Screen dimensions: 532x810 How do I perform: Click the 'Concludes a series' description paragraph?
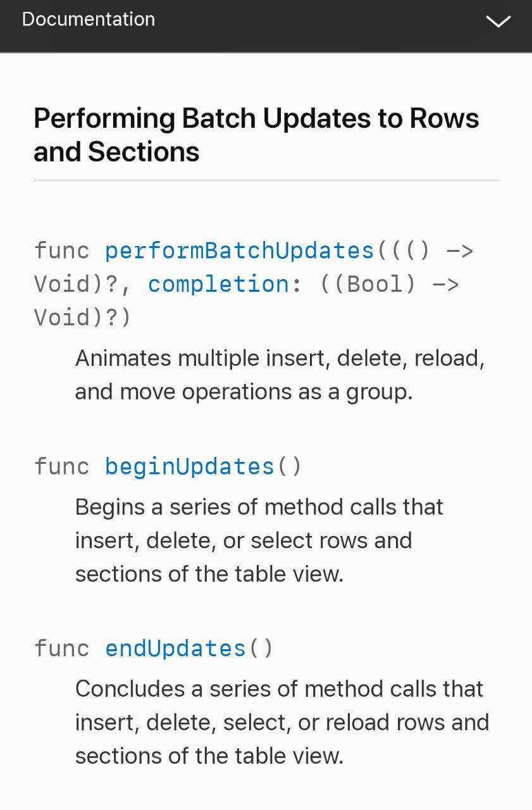point(282,722)
